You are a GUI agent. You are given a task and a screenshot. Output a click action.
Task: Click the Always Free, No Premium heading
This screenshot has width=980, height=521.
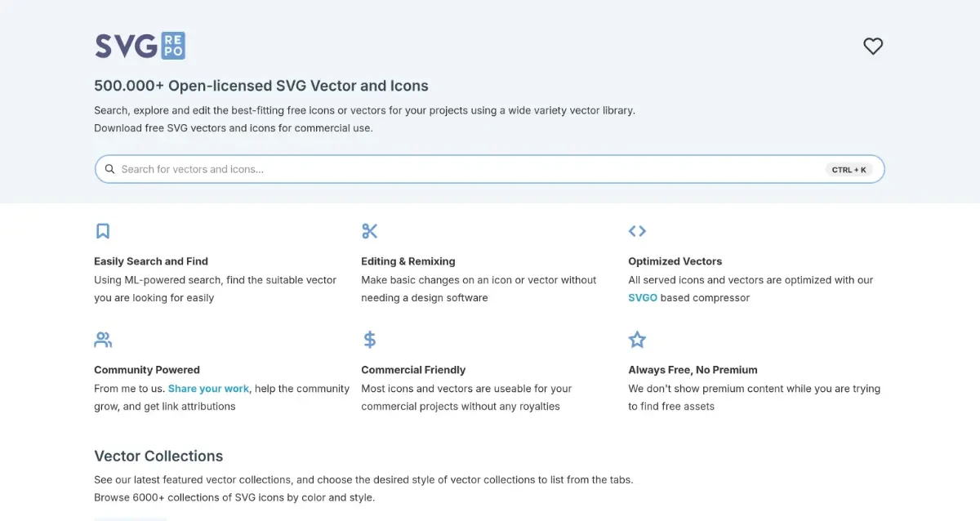(693, 370)
